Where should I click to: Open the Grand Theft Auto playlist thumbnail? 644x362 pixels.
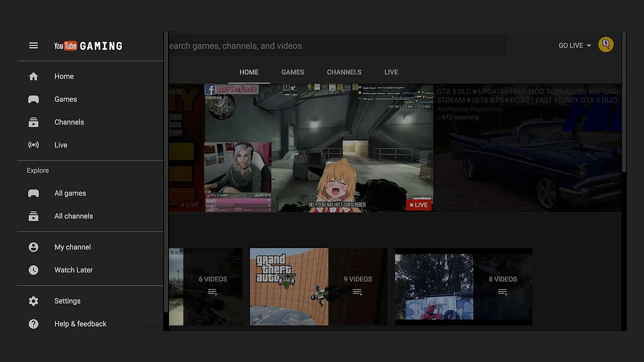click(x=289, y=287)
